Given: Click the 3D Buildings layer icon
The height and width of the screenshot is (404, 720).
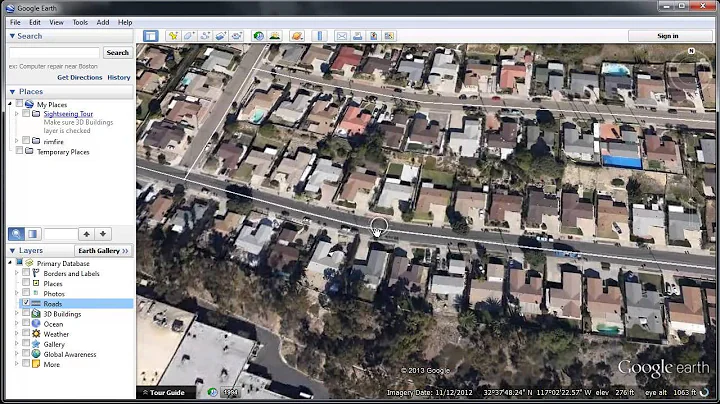Looking at the screenshot, I should tap(36, 314).
